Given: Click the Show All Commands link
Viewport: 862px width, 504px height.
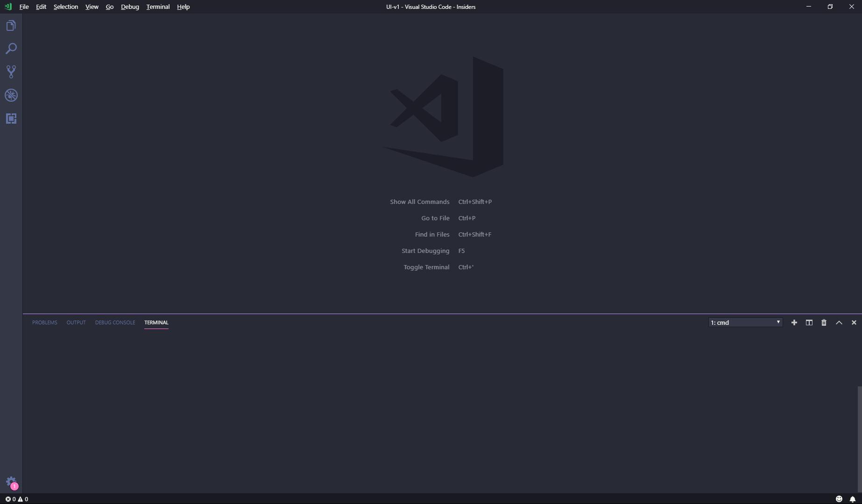Looking at the screenshot, I should 419,202.
